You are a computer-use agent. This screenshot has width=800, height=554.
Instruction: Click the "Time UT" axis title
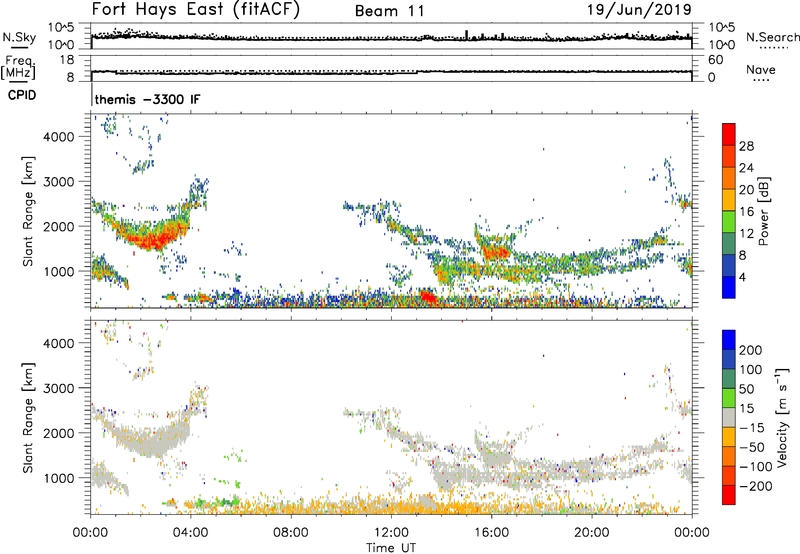point(391,548)
